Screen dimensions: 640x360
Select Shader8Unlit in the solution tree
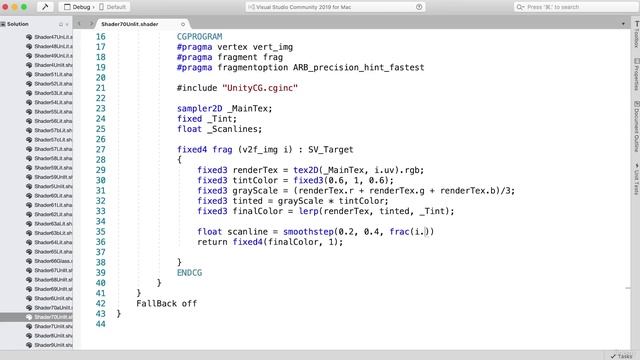click(x=53, y=336)
